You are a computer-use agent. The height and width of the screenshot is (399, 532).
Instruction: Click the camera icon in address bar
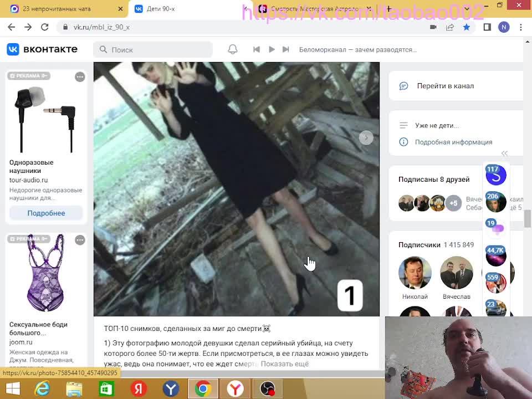(433, 27)
